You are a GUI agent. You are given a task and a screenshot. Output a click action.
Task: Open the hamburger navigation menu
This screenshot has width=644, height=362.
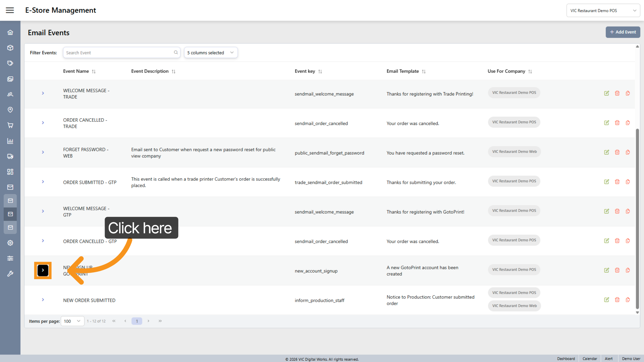pyautogui.click(x=10, y=10)
